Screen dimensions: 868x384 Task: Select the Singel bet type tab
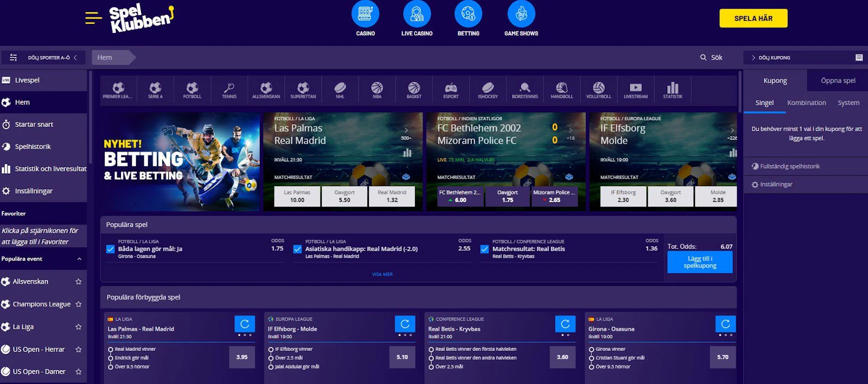[x=764, y=103]
